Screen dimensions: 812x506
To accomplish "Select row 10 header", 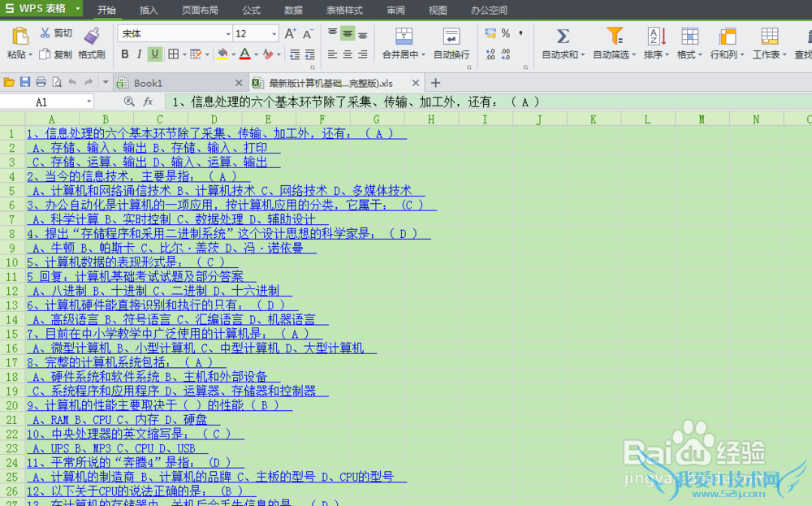I will coord(12,262).
